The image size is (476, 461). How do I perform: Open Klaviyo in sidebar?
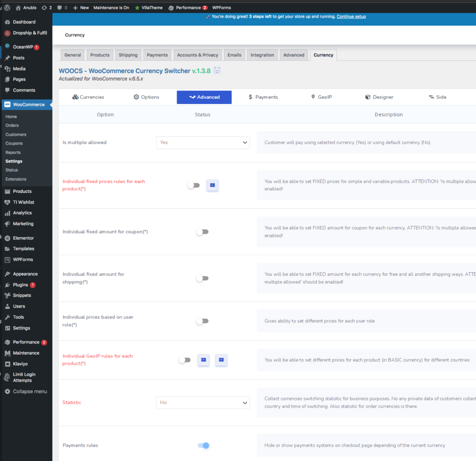(20, 363)
